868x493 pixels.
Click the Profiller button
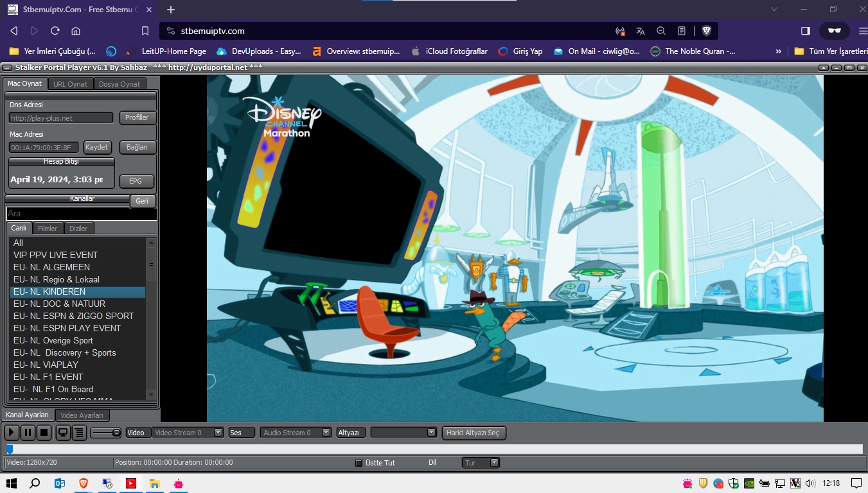tap(137, 117)
